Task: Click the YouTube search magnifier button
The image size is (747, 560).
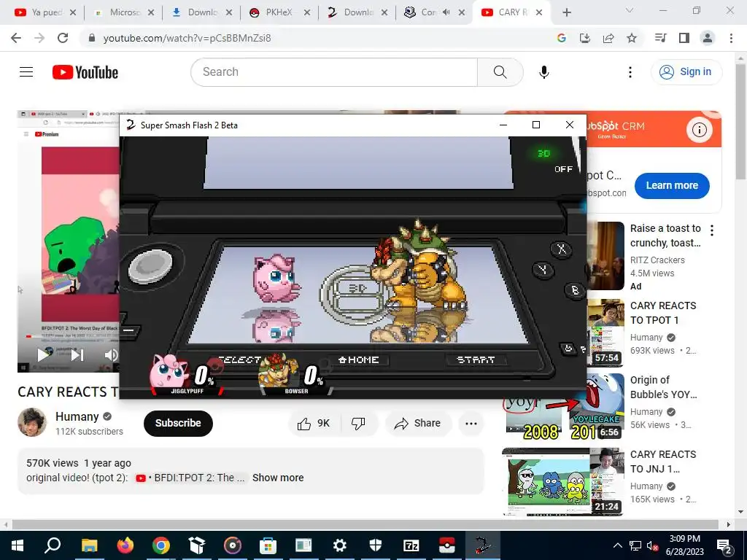Action: pos(500,72)
